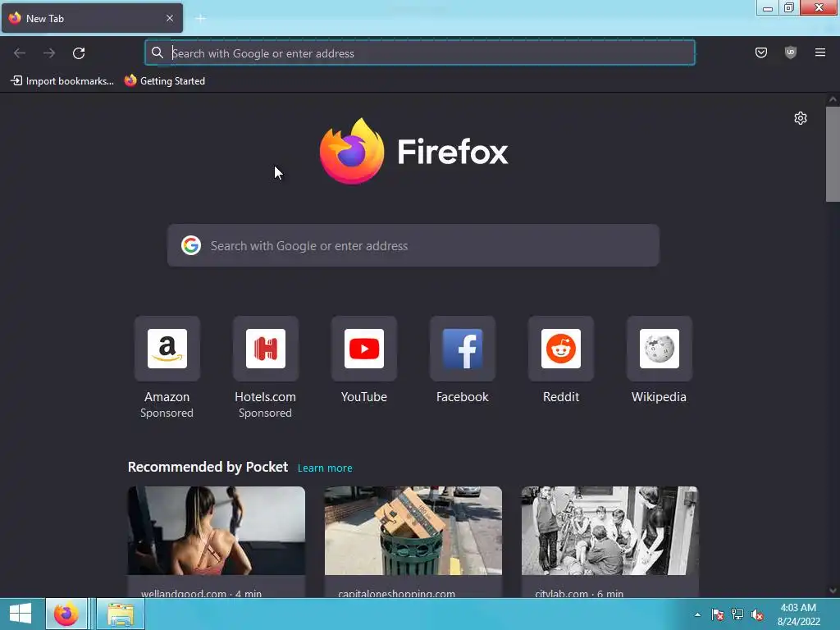Close the New Tab tab
The height and width of the screenshot is (630, 840).
pyautogui.click(x=170, y=18)
